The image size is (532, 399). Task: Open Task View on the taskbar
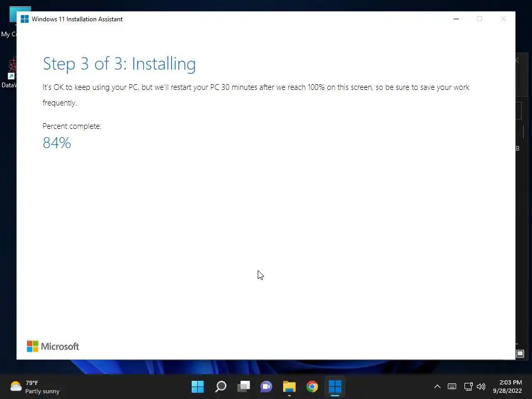tap(244, 387)
